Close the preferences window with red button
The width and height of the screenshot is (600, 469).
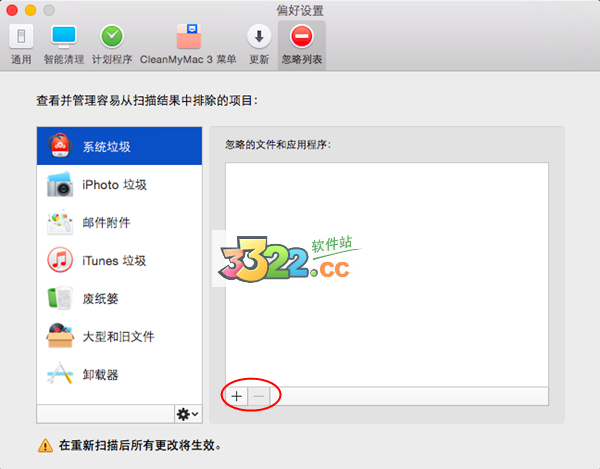click(x=12, y=10)
